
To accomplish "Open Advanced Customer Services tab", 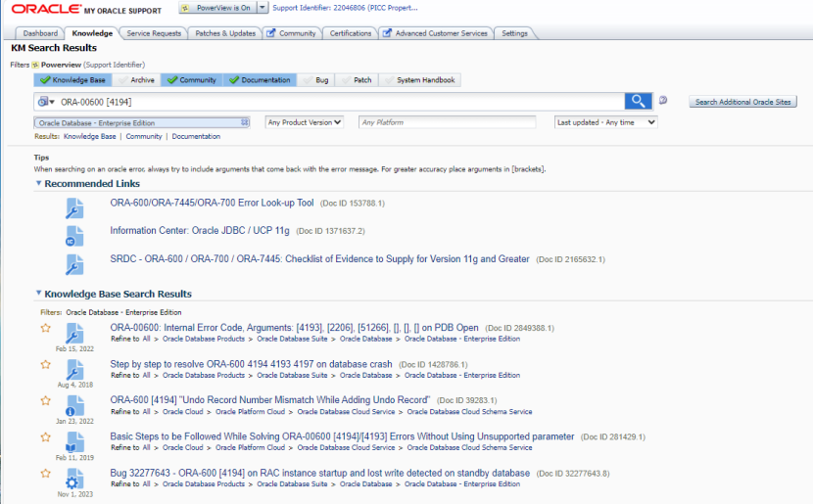I will point(436,33).
